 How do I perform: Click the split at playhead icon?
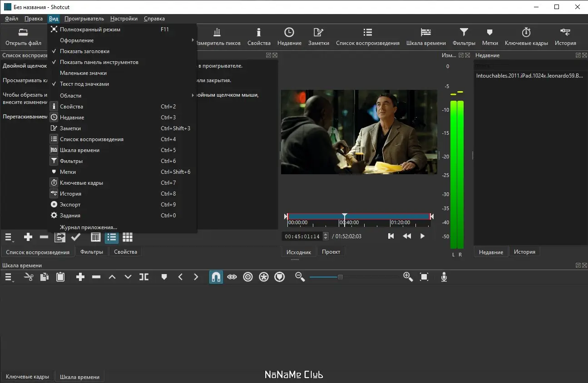144,277
